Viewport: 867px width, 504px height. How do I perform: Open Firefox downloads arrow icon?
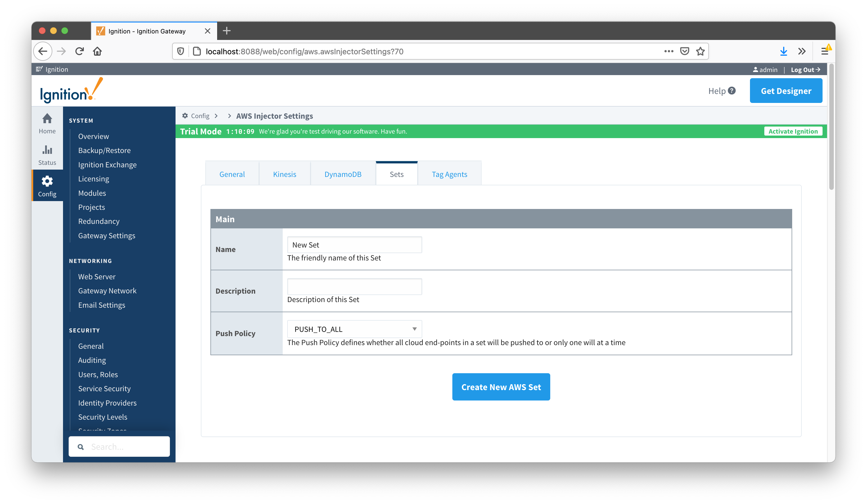tap(783, 51)
